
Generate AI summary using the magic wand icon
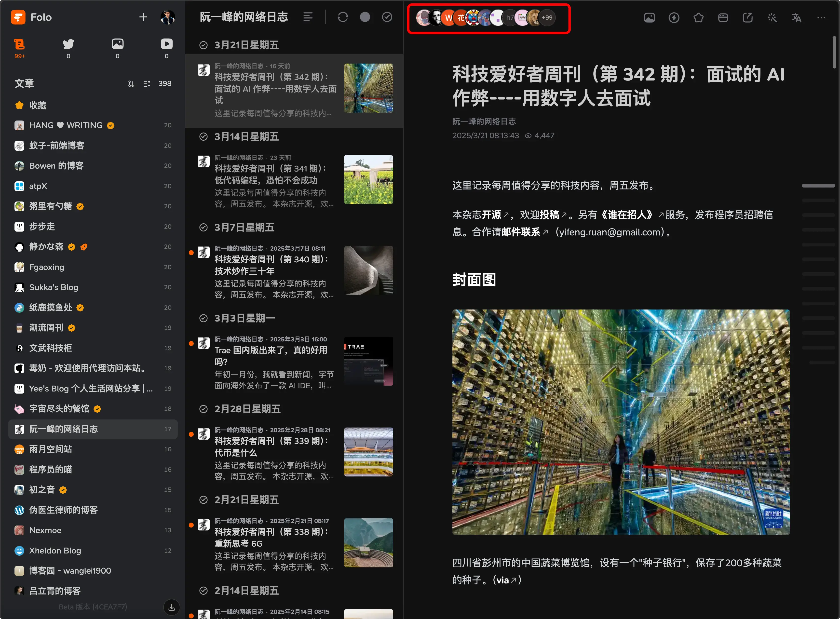(772, 17)
